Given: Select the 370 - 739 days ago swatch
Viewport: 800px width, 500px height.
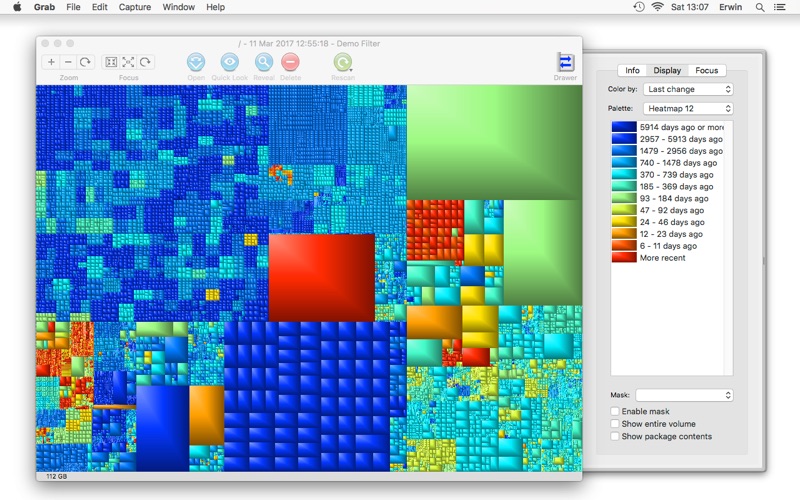Looking at the screenshot, I should pyautogui.click(x=624, y=174).
